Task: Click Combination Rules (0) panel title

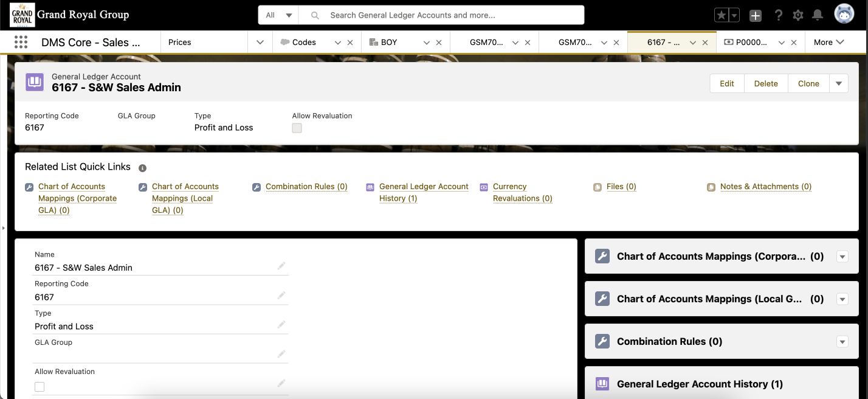Action: tap(669, 341)
